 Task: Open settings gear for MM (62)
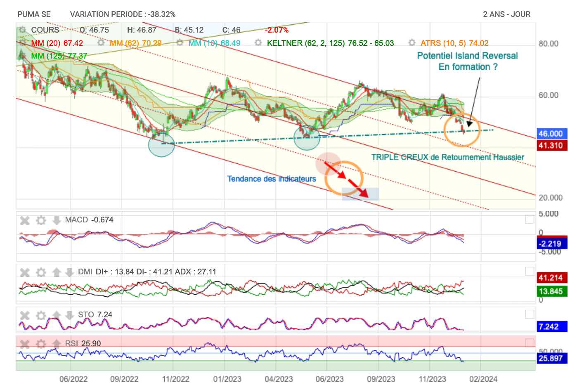pos(100,43)
